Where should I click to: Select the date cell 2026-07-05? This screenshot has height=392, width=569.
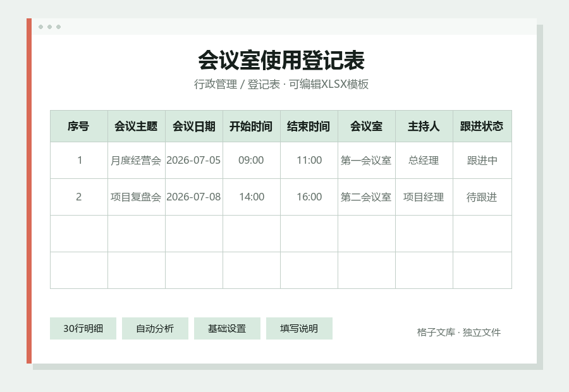194,161
